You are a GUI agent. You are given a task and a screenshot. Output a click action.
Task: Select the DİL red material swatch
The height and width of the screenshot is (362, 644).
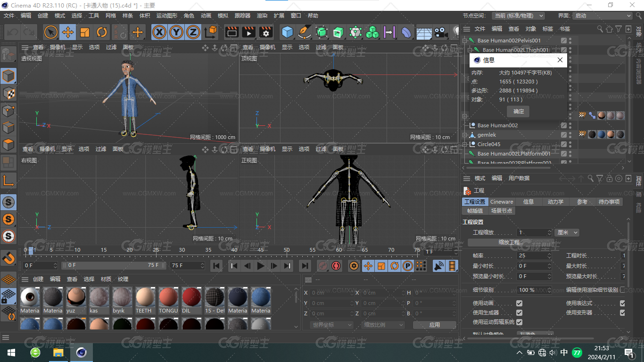coord(191,301)
